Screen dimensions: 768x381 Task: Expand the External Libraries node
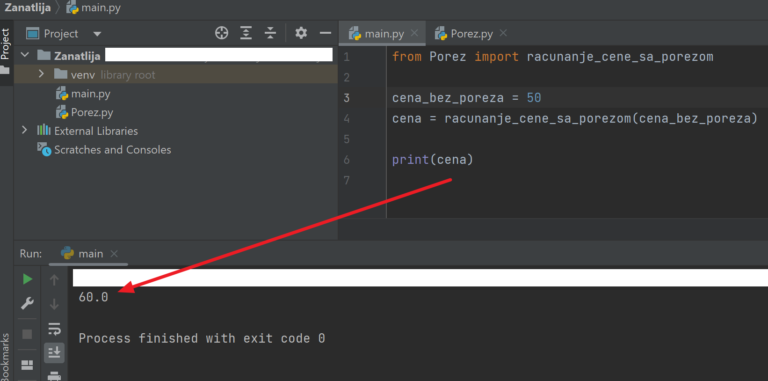[24, 130]
